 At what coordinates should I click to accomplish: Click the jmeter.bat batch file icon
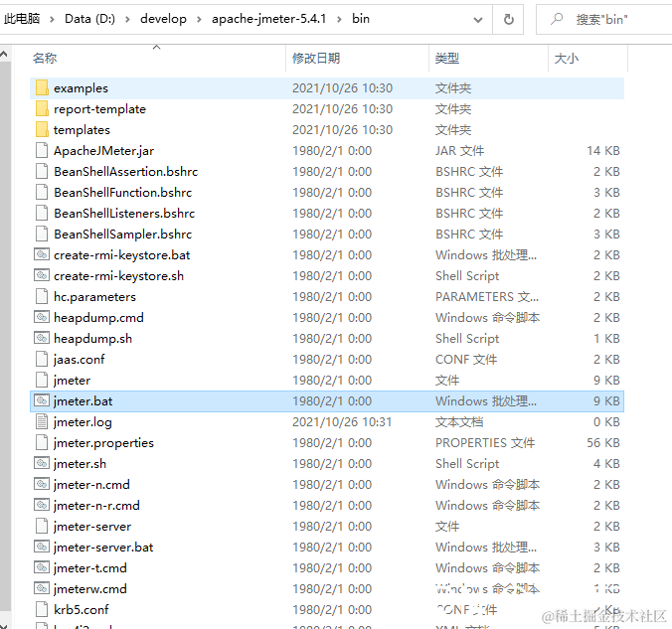pyautogui.click(x=42, y=401)
